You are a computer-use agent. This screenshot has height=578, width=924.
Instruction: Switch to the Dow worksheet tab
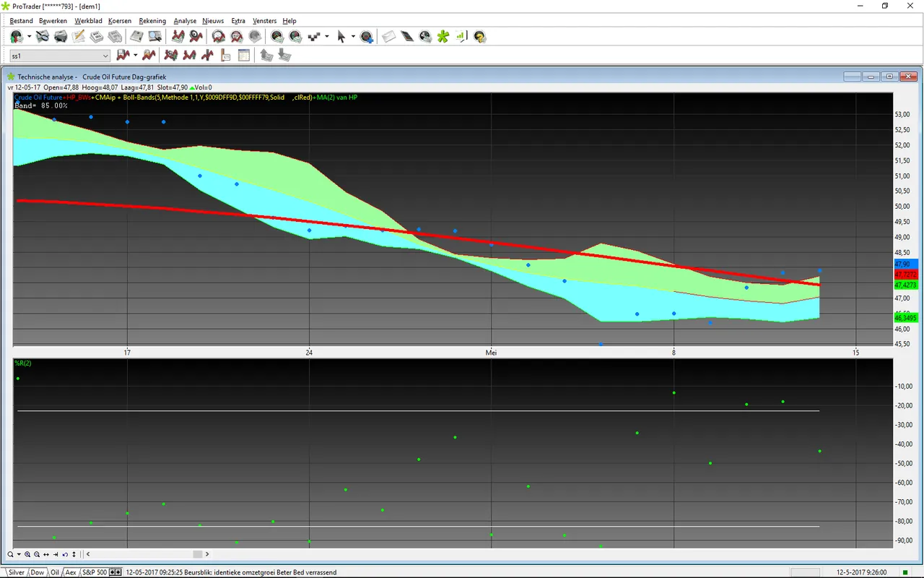tap(38, 572)
